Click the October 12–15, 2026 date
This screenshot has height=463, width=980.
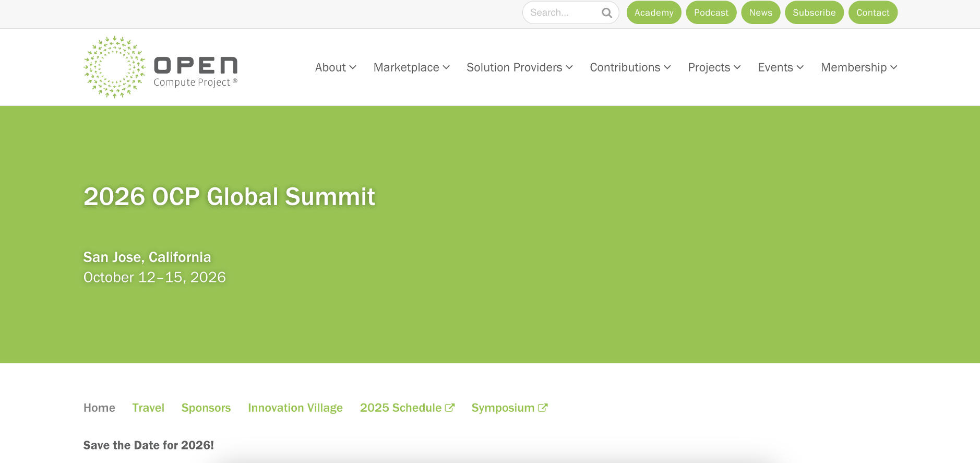(154, 277)
